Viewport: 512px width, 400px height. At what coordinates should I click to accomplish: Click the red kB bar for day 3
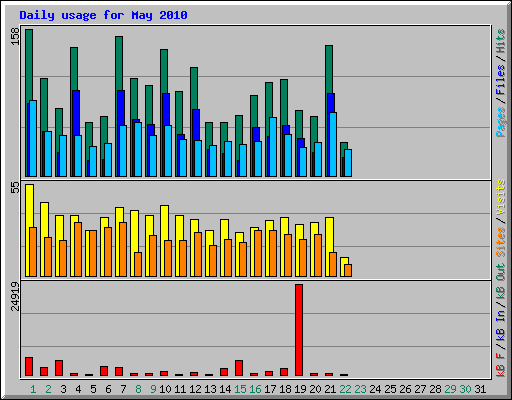[59, 368]
